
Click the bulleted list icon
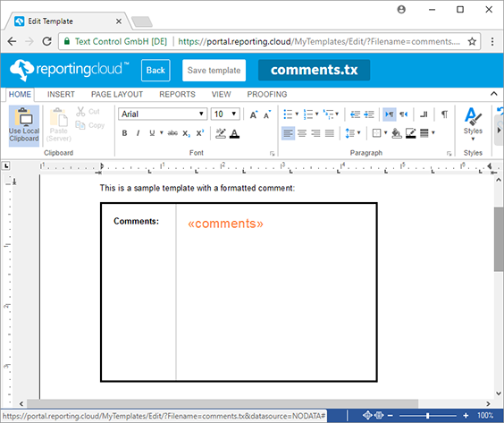coord(288,114)
